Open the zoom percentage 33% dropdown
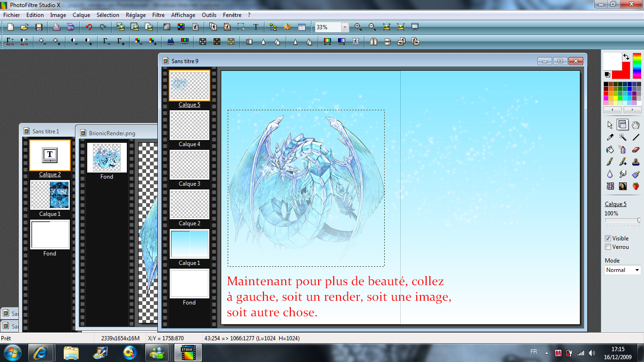Viewport: 644px width, 362px height. (345, 27)
